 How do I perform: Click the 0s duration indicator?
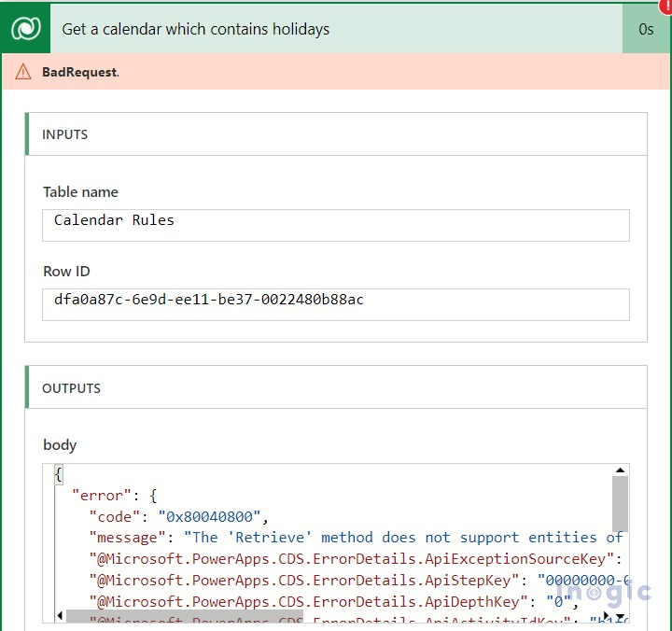point(646,29)
